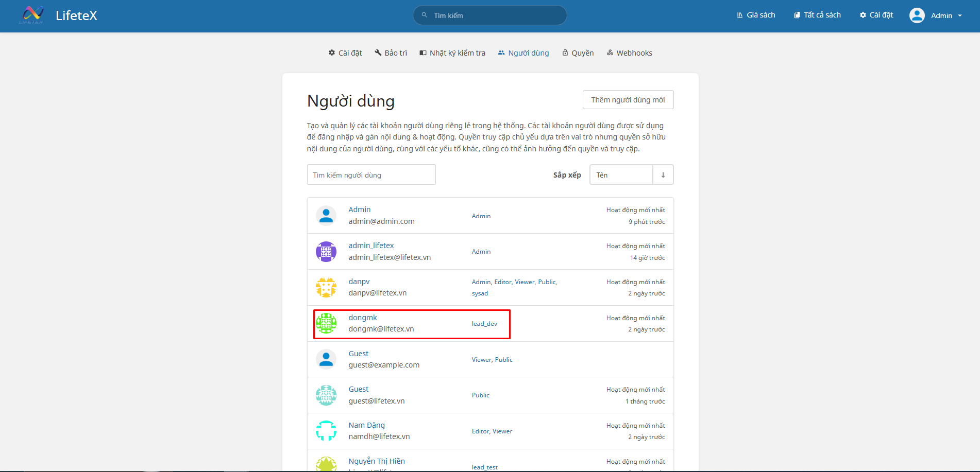The image size is (980, 472).
Task: Click Thêm người dùng mới button
Action: coord(628,100)
